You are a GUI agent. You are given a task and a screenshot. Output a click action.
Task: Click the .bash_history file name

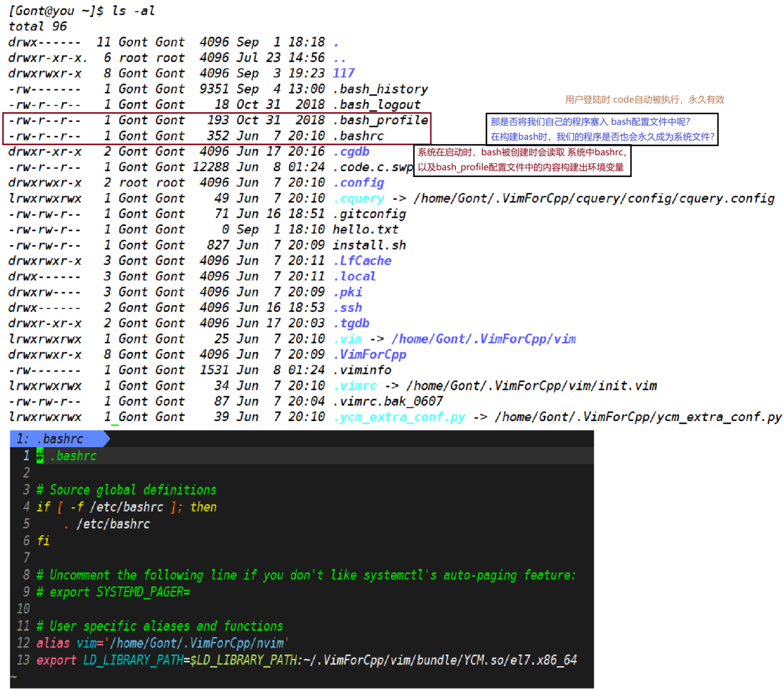pos(381,89)
